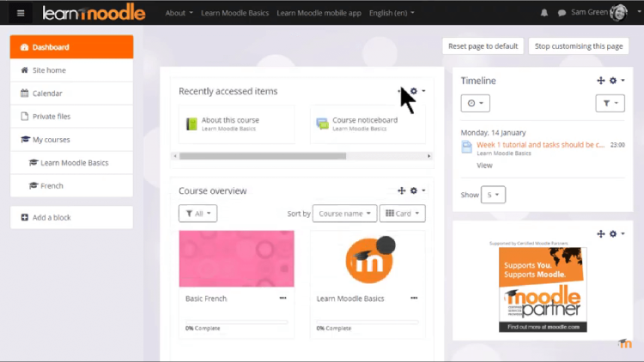Click the Add a block plus icon

coord(25,218)
